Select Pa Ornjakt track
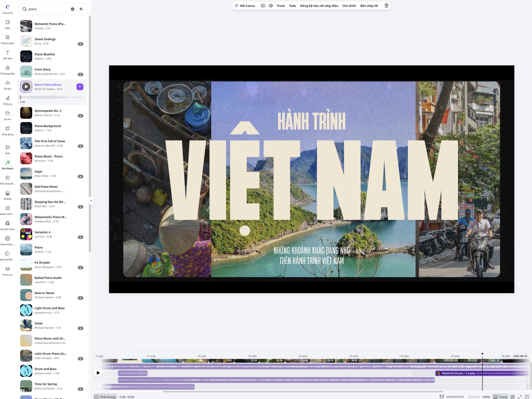The height and width of the screenshot is (399, 532). point(52,264)
